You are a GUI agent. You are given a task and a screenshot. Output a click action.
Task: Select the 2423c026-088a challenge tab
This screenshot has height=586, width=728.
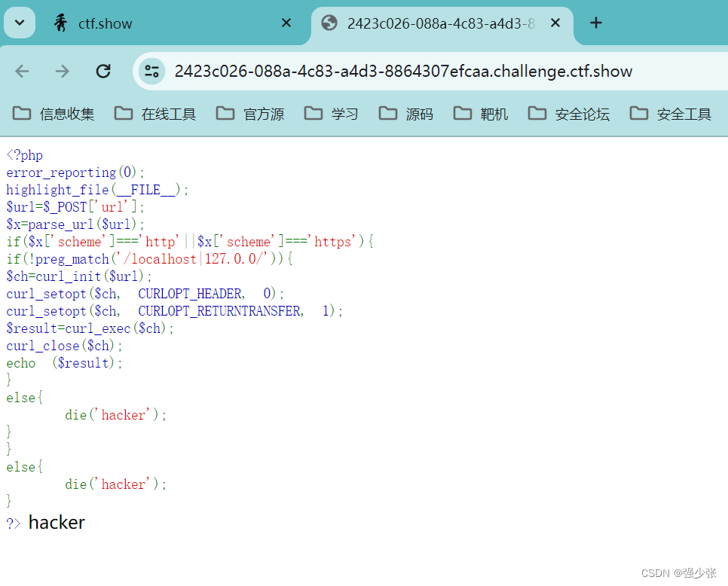[x=441, y=23]
